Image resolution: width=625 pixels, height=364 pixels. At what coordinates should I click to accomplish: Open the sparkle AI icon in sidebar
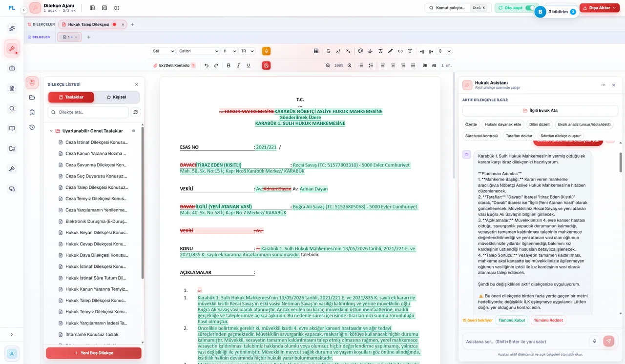pos(12,28)
